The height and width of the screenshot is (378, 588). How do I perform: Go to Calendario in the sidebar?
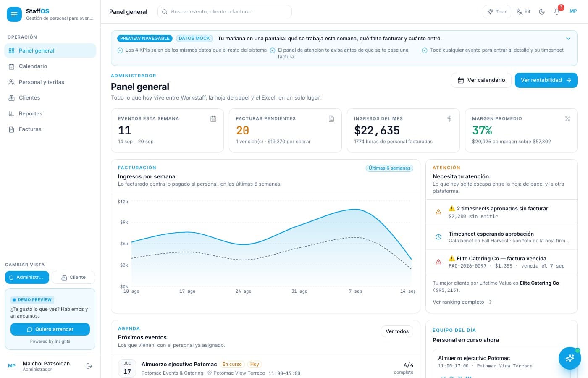click(50, 66)
